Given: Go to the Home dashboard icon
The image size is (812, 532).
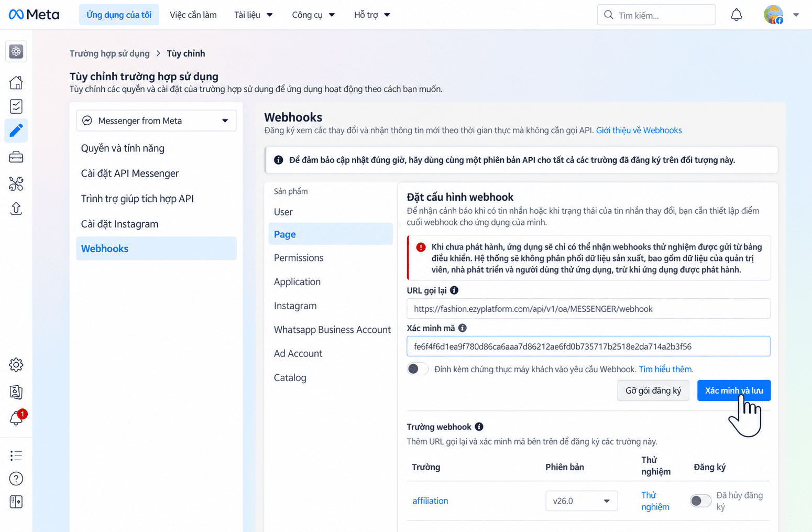Looking at the screenshot, I should (x=16, y=82).
